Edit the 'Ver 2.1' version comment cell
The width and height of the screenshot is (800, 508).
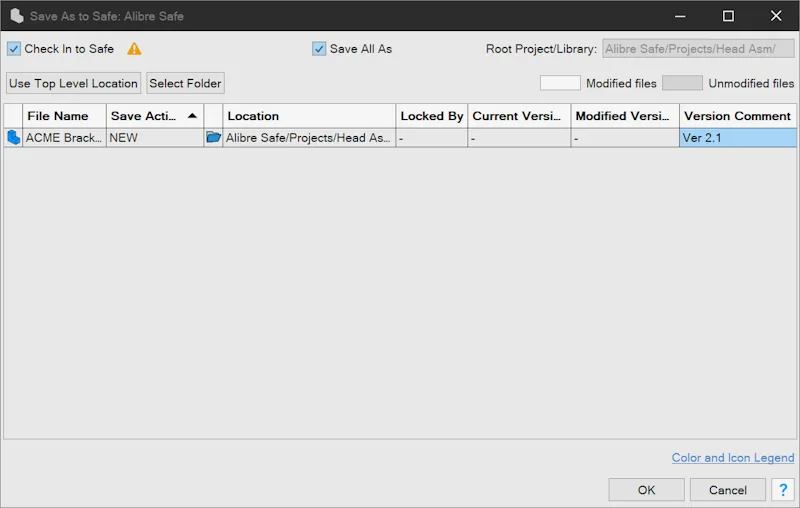(738, 138)
